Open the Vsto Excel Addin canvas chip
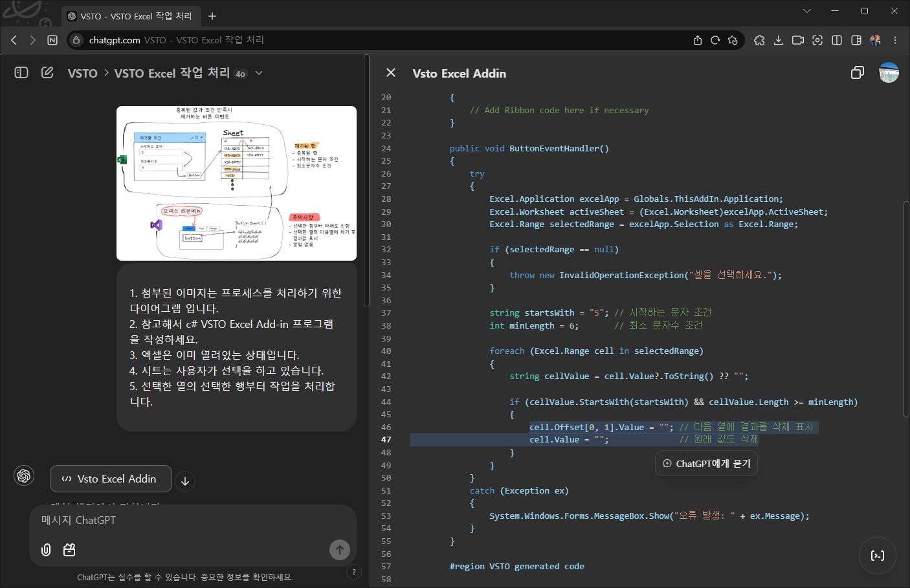 [x=111, y=479]
